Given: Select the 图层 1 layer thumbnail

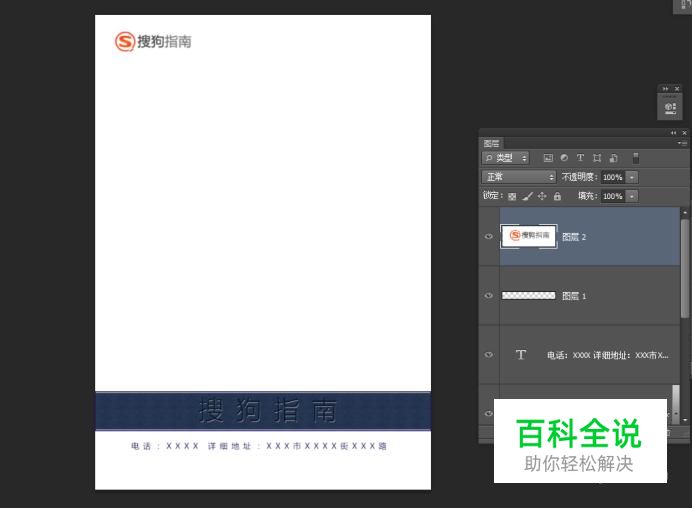Looking at the screenshot, I should [x=529, y=295].
